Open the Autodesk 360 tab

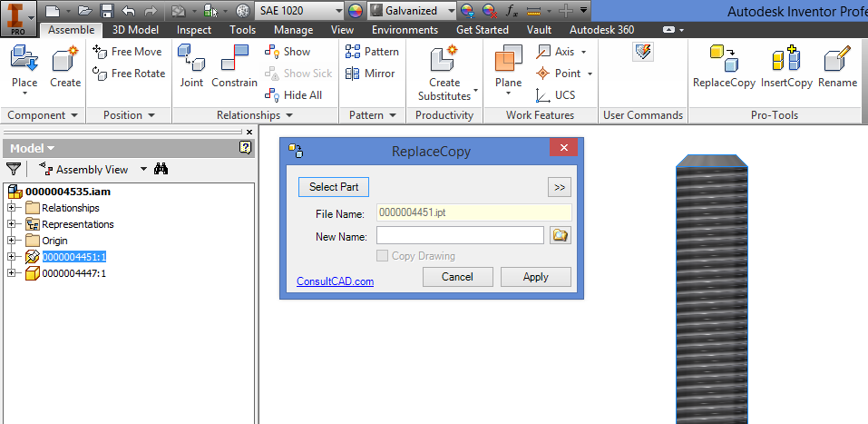601,30
